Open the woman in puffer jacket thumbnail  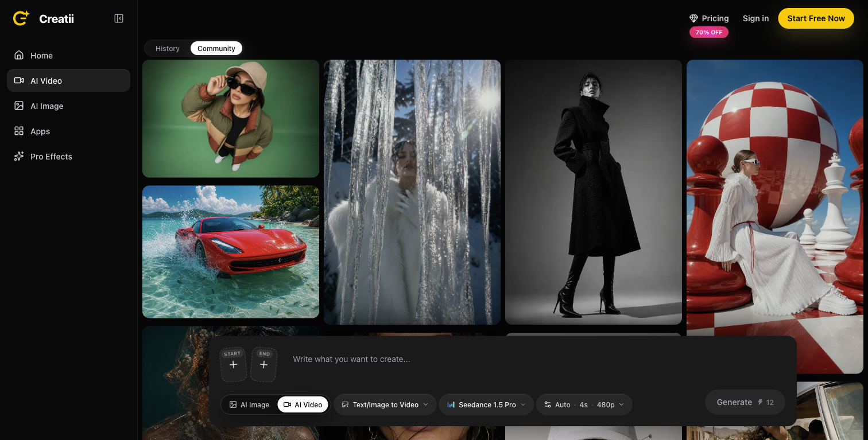[x=231, y=118]
